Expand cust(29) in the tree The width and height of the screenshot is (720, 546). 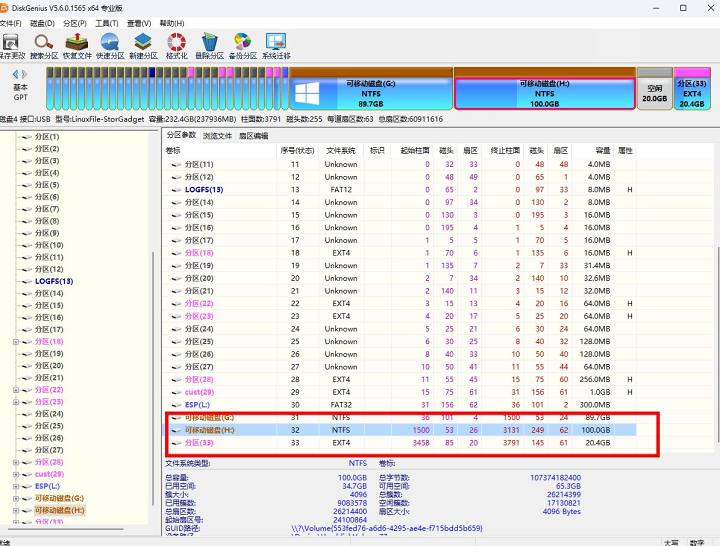point(16,474)
